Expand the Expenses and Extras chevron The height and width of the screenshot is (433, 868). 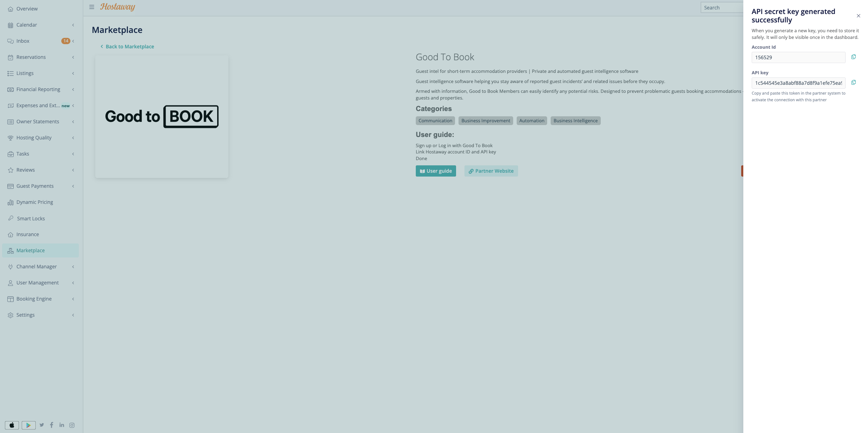click(73, 105)
